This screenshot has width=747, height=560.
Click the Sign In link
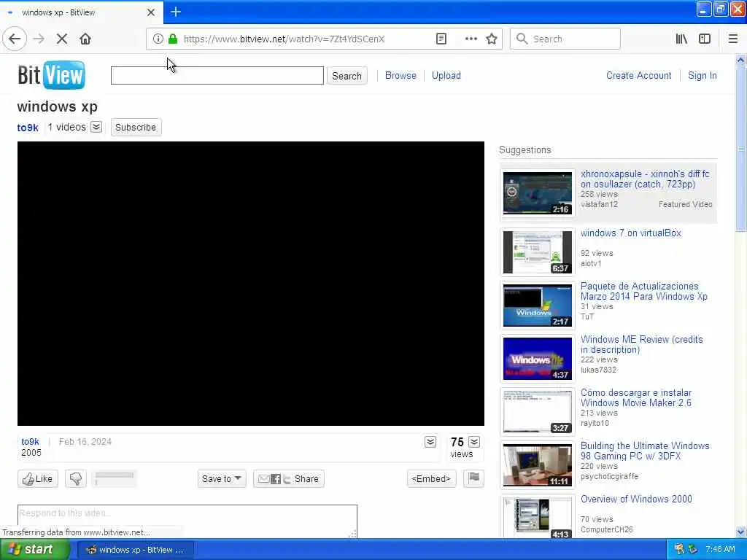(703, 76)
